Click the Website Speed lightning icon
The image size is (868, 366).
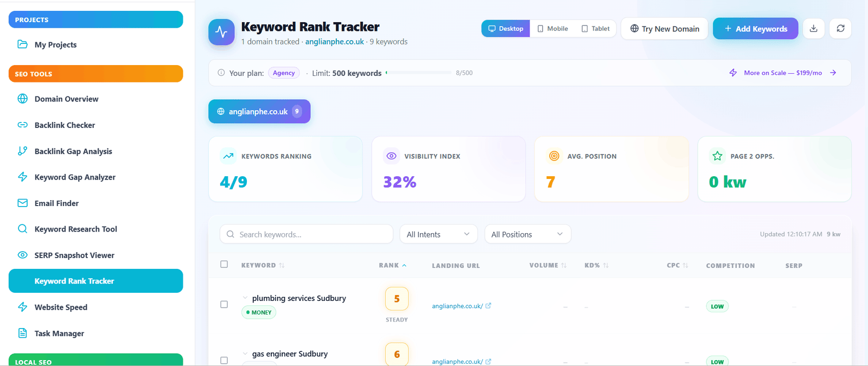coord(22,307)
